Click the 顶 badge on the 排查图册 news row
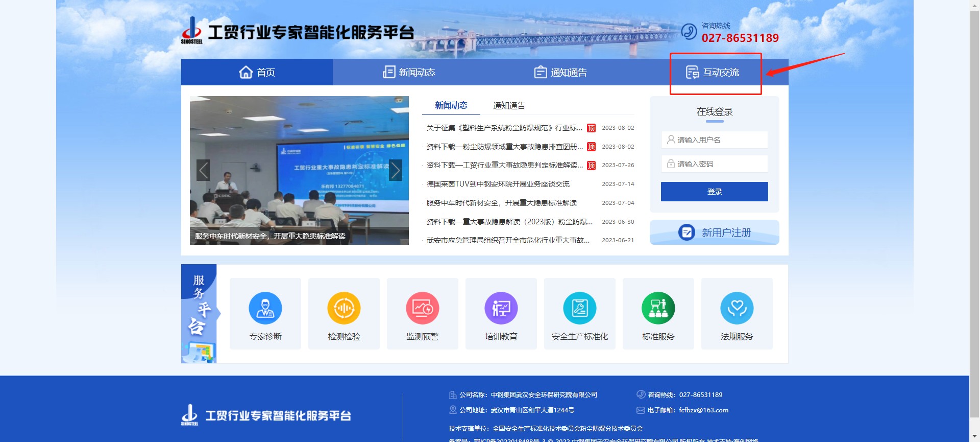980x442 pixels. 592,147
